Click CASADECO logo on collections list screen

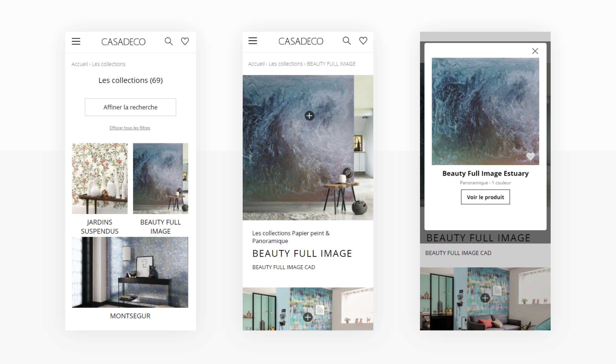[x=123, y=42]
